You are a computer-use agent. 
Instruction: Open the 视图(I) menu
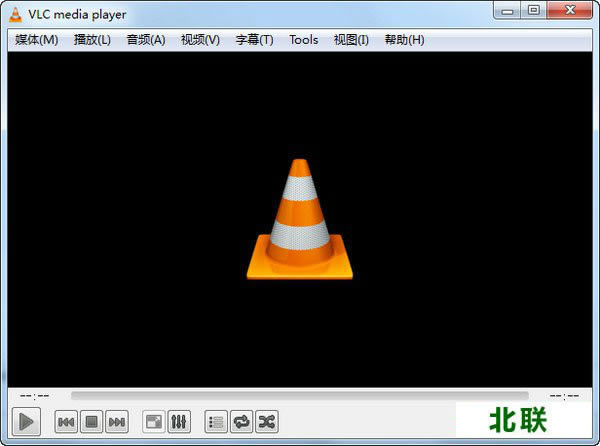coord(351,40)
